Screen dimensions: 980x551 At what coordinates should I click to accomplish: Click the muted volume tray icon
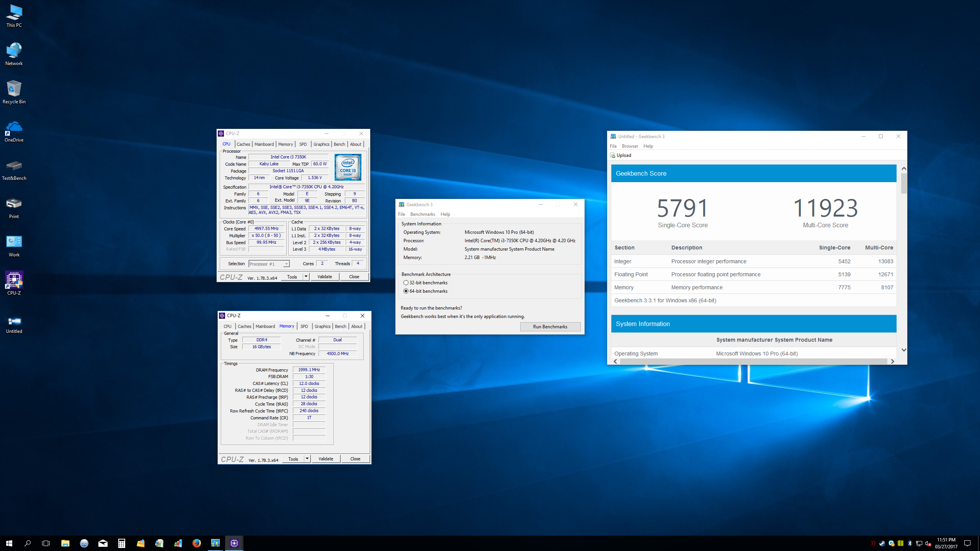[928, 543]
